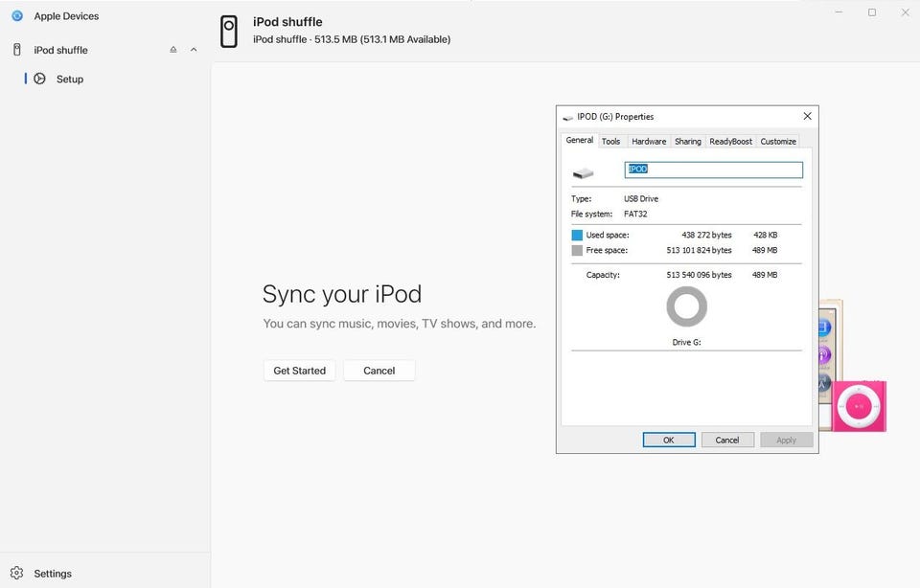Open the Hardware tab
Screen dimensions: 920x588
pyautogui.click(x=649, y=142)
